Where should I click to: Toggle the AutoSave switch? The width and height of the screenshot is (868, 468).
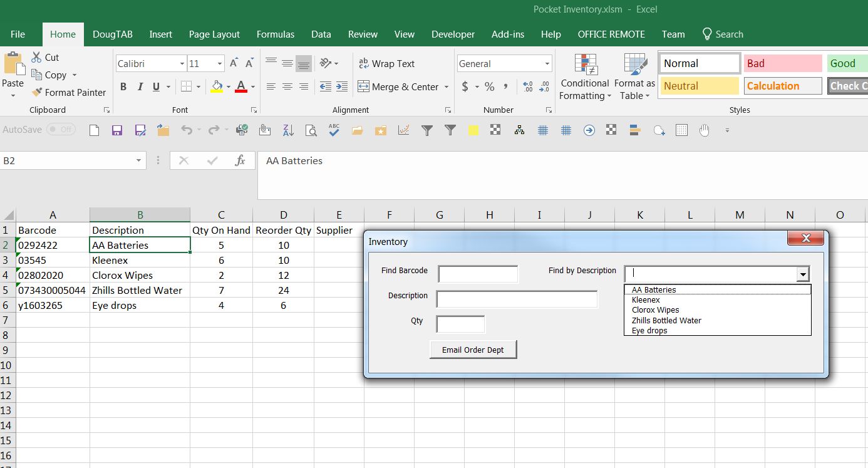pos(61,130)
